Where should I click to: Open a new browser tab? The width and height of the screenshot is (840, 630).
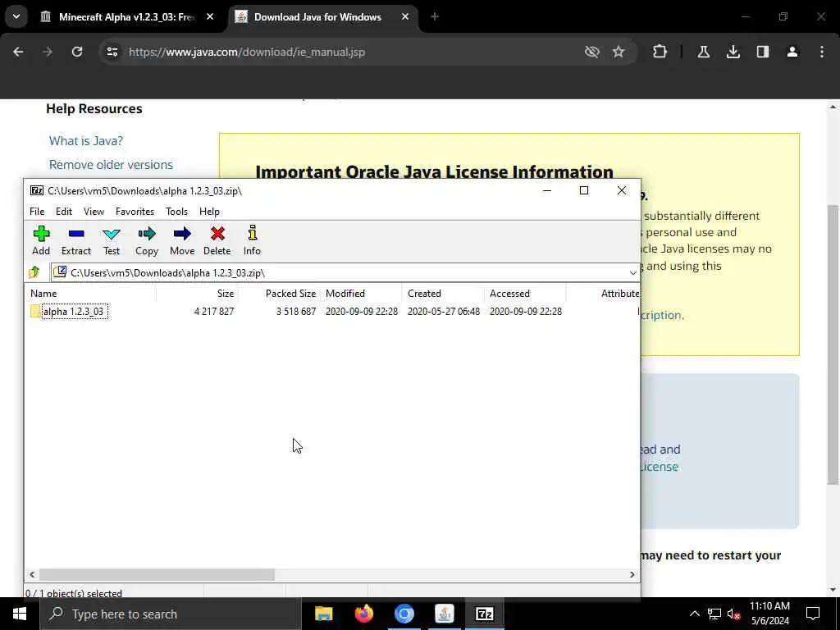pos(435,16)
